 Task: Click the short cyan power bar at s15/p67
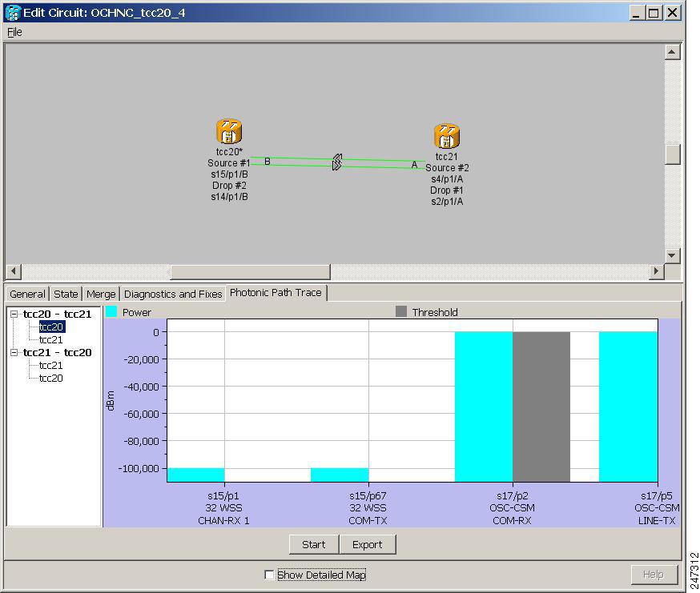(x=340, y=475)
